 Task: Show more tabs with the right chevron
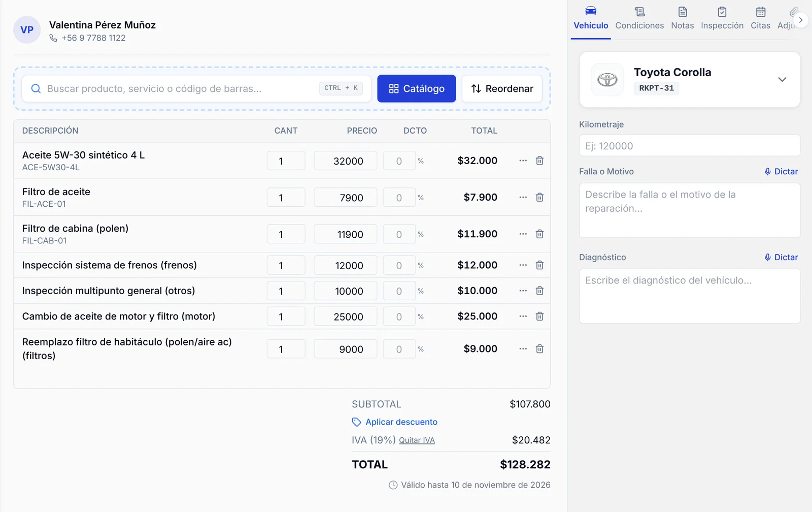[800, 20]
